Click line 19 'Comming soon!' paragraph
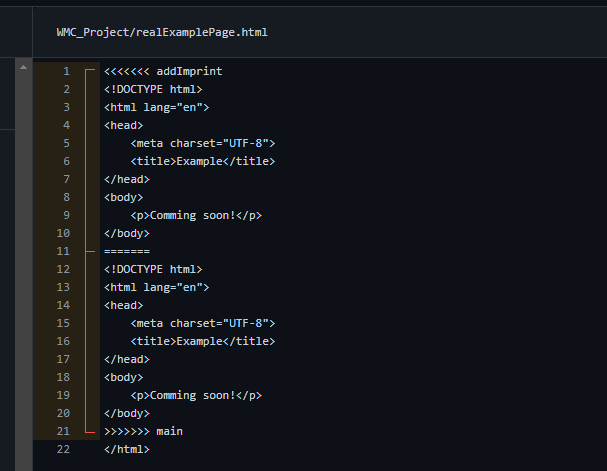The image size is (607, 471). point(196,395)
